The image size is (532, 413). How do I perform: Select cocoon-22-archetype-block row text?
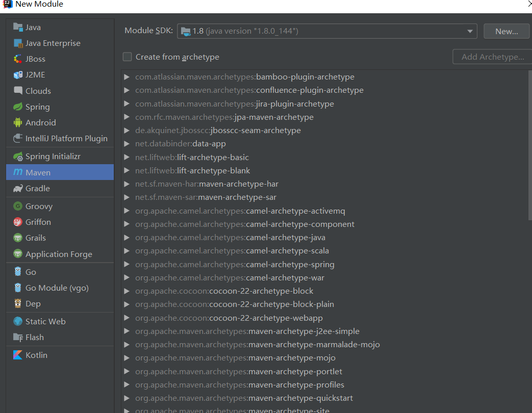[224, 291]
